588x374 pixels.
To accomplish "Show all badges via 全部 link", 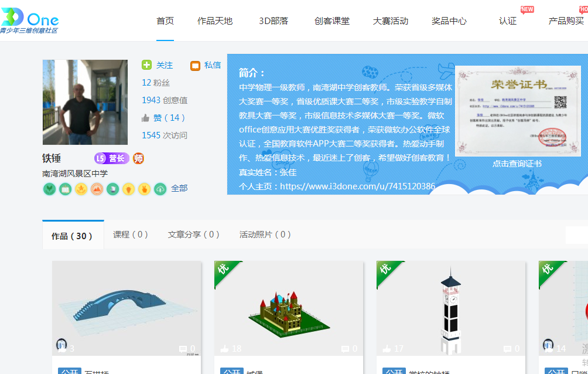I will pyautogui.click(x=179, y=189).
